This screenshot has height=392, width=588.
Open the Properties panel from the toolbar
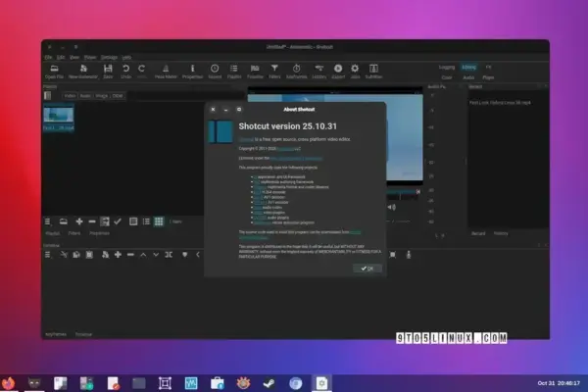coord(192,72)
